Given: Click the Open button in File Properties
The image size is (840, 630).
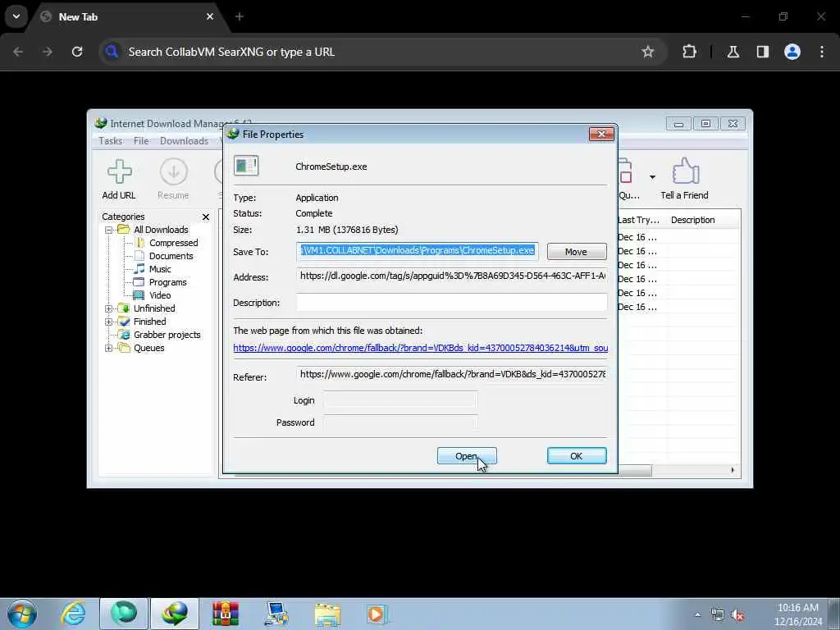Looking at the screenshot, I should [x=467, y=456].
